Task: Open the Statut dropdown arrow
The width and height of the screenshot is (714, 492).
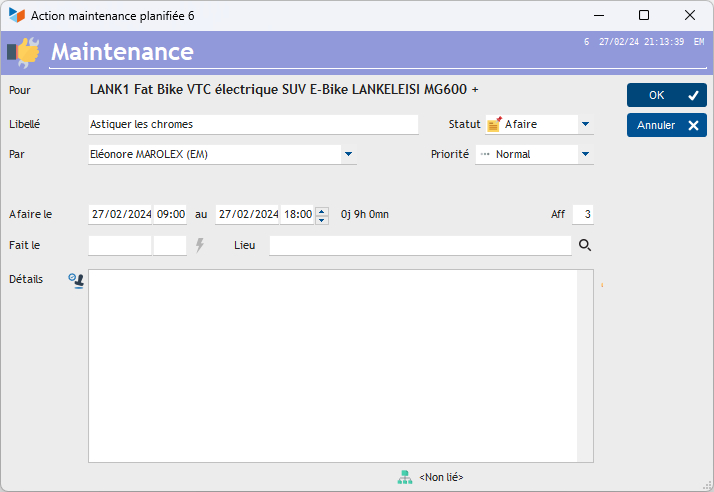Action: [x=585, y=124]
